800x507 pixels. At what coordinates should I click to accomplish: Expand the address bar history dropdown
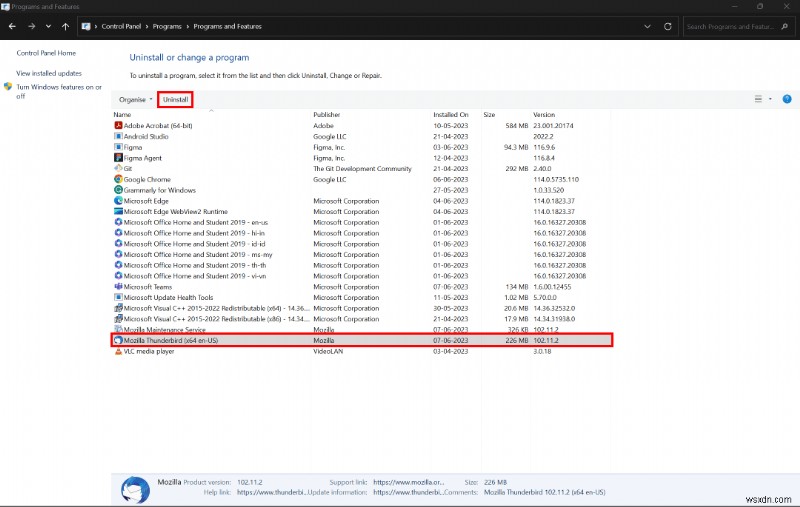(x=647, y=27)
